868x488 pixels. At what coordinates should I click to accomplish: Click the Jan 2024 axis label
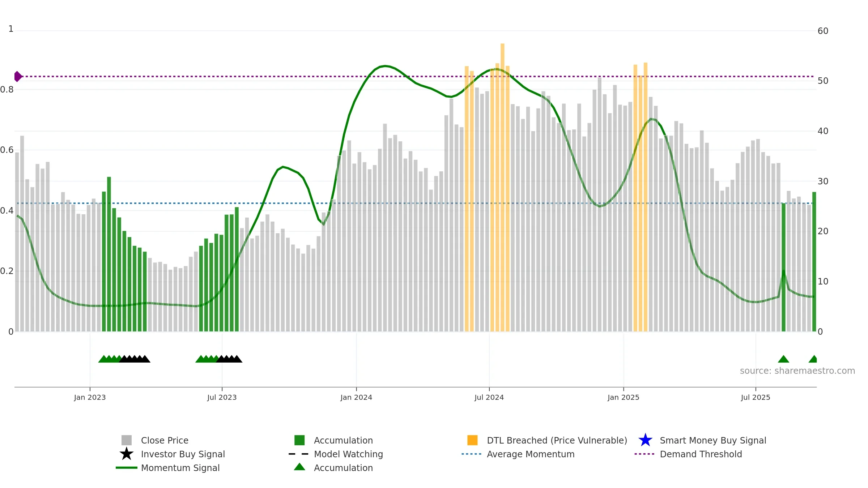[356, 397]
